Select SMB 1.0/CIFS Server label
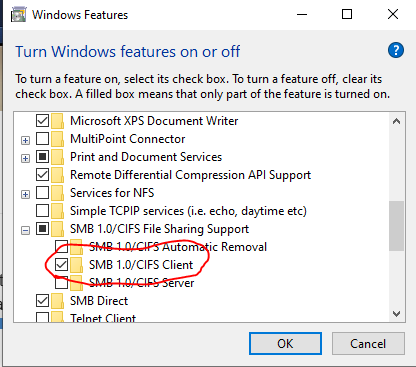Image resolution: width=416 pixels, height=367 pixels. pos(142,283)
